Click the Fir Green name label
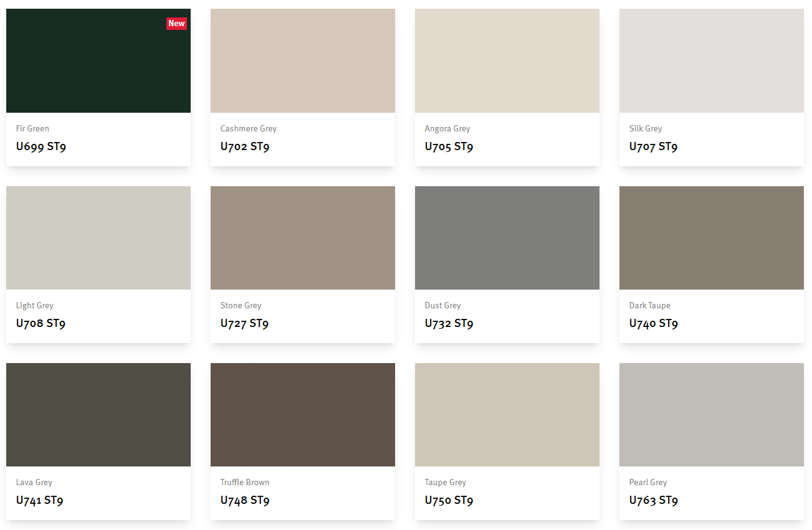Image resolution: width=812 pixels, height=530 pixels. pos(32,128)
